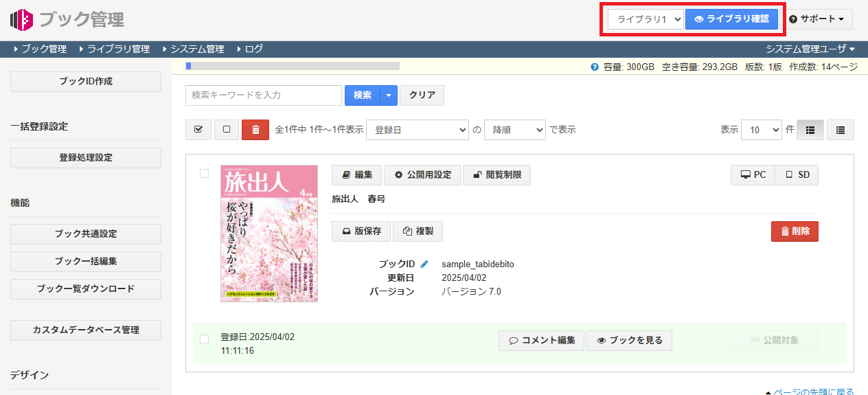This screenshot has height=395, width=868.
Task: Click the deselect-all empty square icon button
Action: tap(227, 130)
